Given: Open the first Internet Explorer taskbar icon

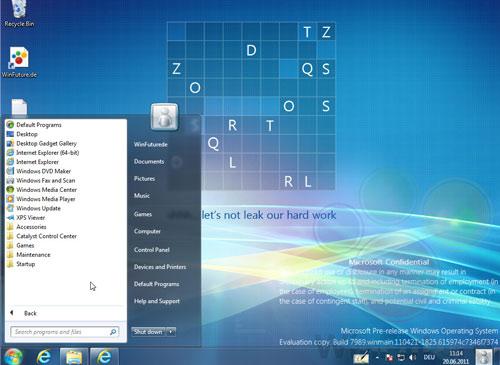Looking at the screenshot, I should tap(44, 357).
